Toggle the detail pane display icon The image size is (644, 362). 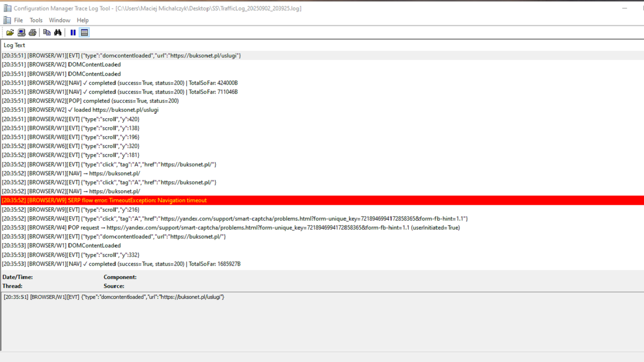[x=84, y=32]
